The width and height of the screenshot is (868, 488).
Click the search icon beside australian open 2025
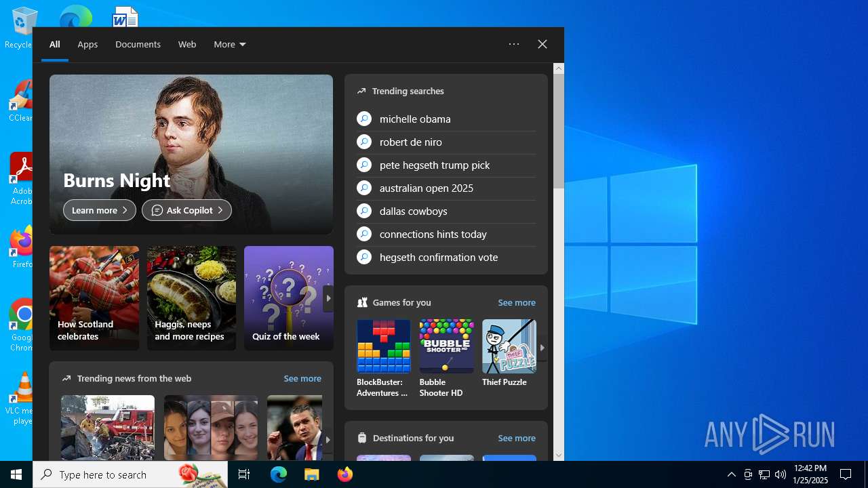[364, 188]
